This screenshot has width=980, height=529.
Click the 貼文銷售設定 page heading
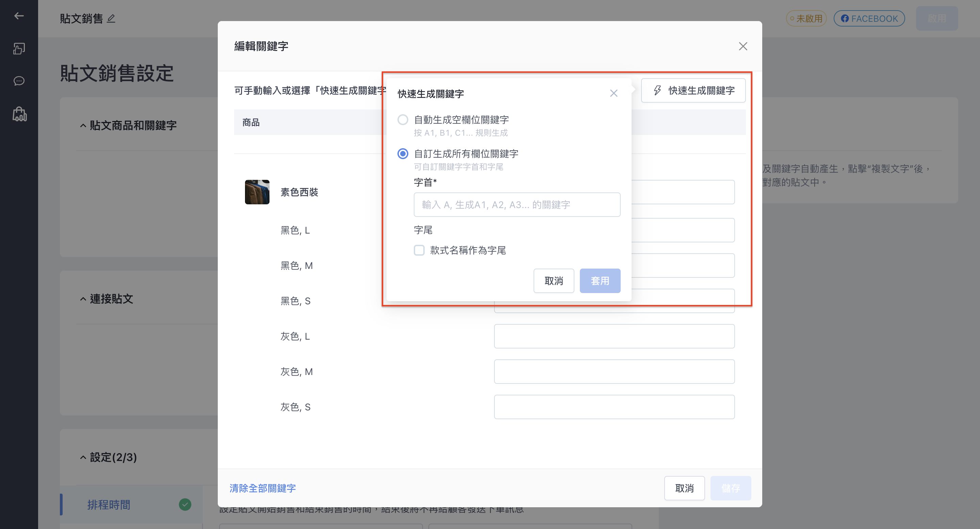pyautogui.click(x=117, y=73)
